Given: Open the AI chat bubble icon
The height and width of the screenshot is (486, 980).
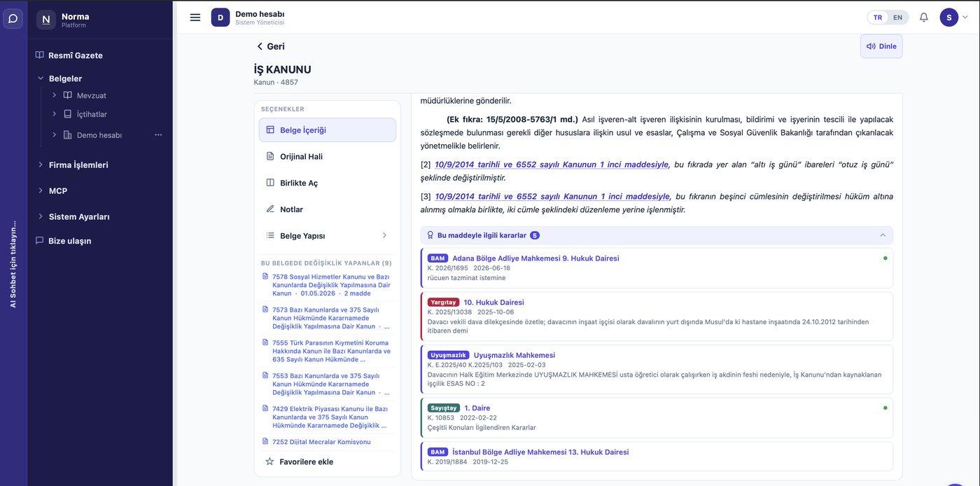Looking at the screenshot, I should point(13,18).
